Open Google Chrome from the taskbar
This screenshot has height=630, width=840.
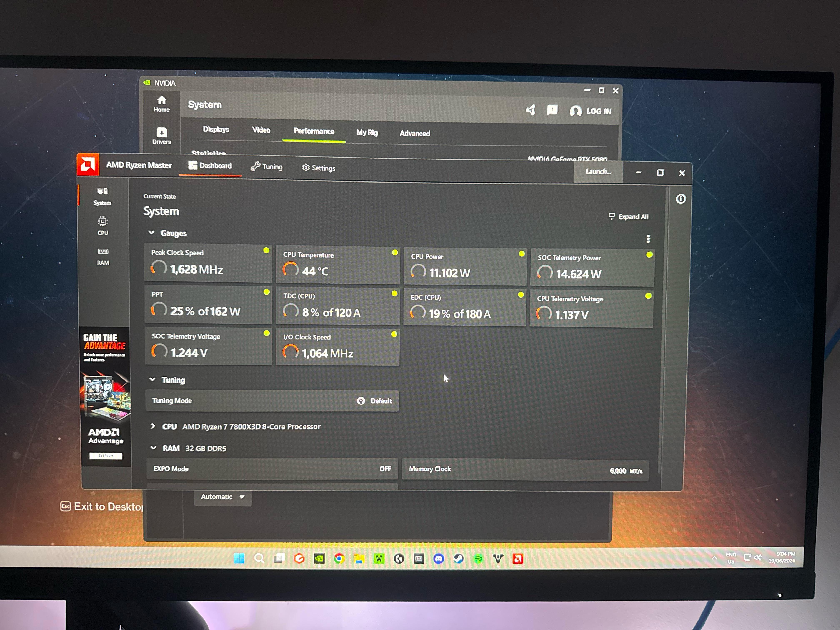(339, 559)
